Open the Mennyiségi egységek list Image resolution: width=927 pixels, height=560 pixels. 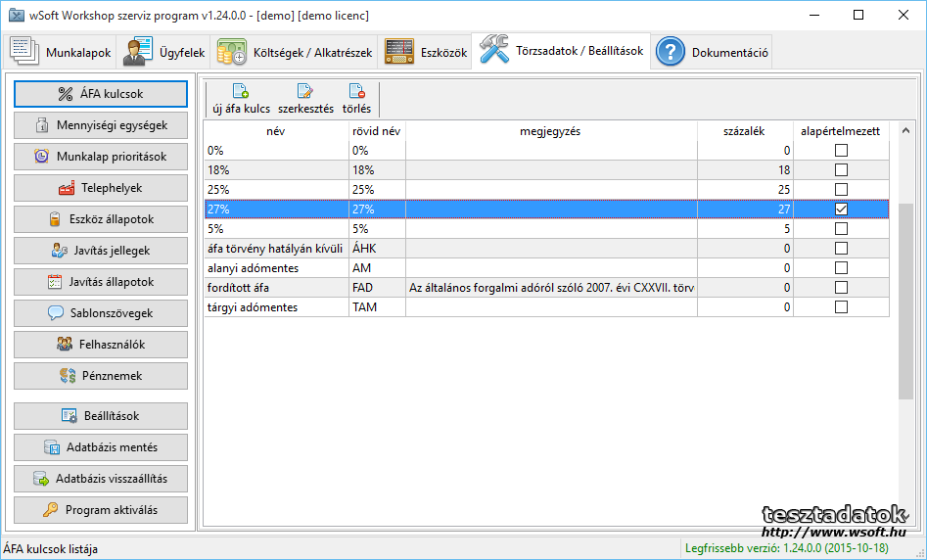[x=101, y=125]
